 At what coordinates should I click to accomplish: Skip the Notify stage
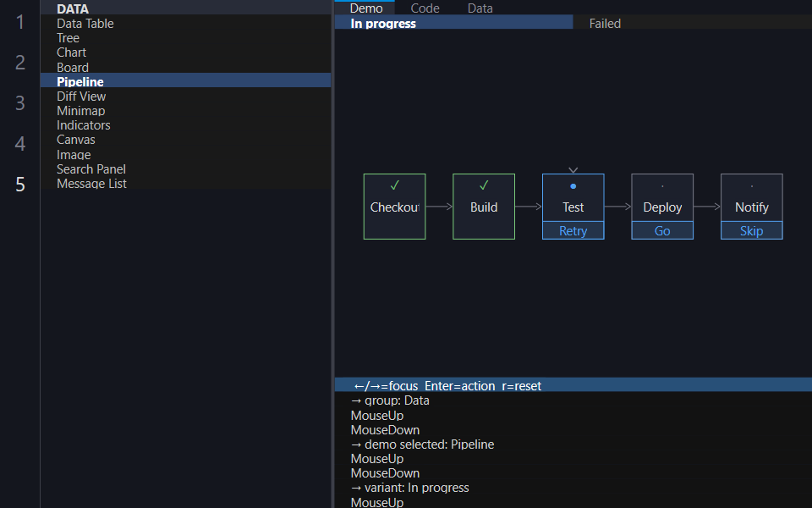tap(751, 230)
